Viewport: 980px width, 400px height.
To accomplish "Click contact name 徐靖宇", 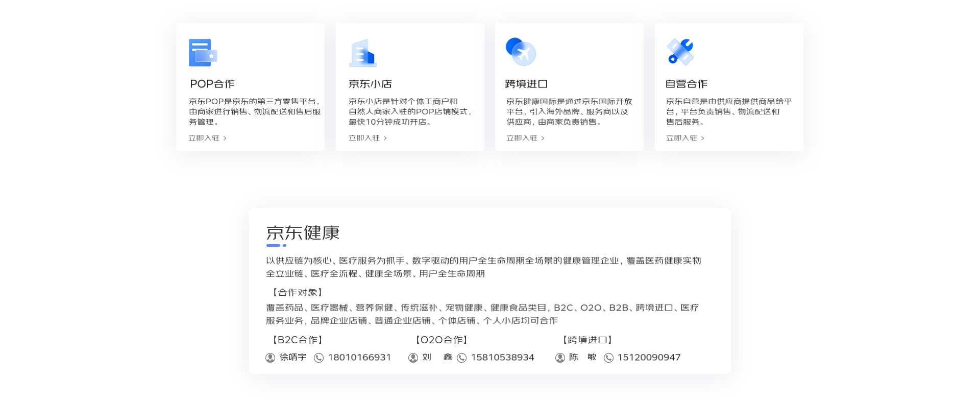I will pos(293,358).
